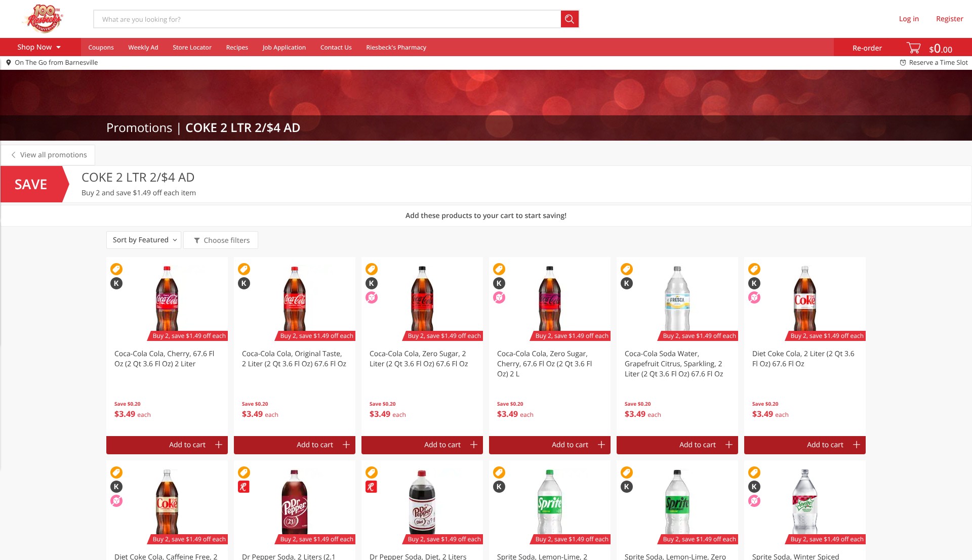Open Riesbeck's Pharmacy link

coord(396,48)
